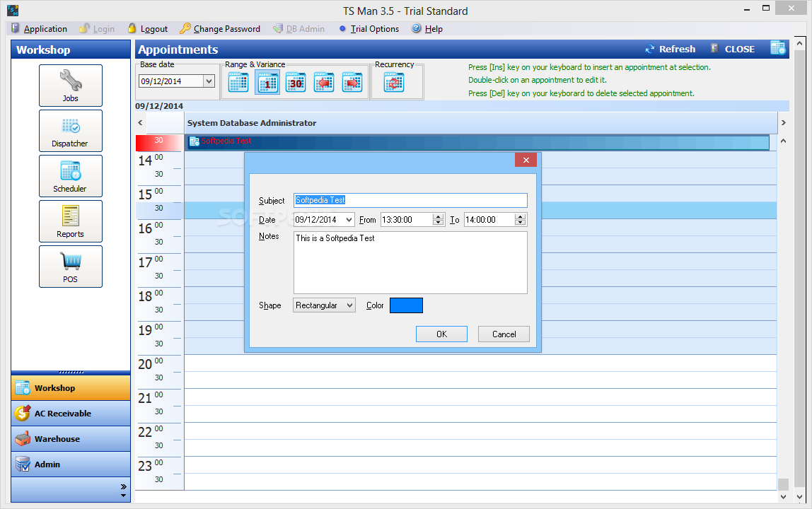Select the month view range icon
This screenshot has width=812, height=509.
point(239,82)
